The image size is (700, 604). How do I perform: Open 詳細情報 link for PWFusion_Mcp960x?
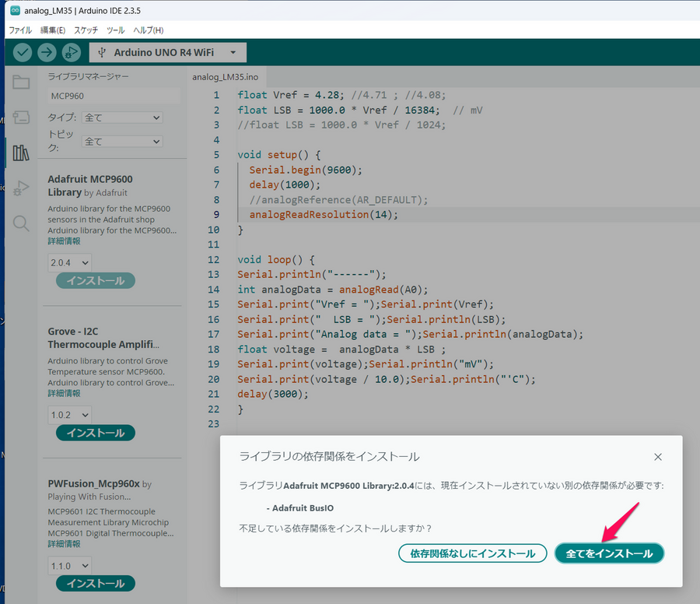click(65, 544)
